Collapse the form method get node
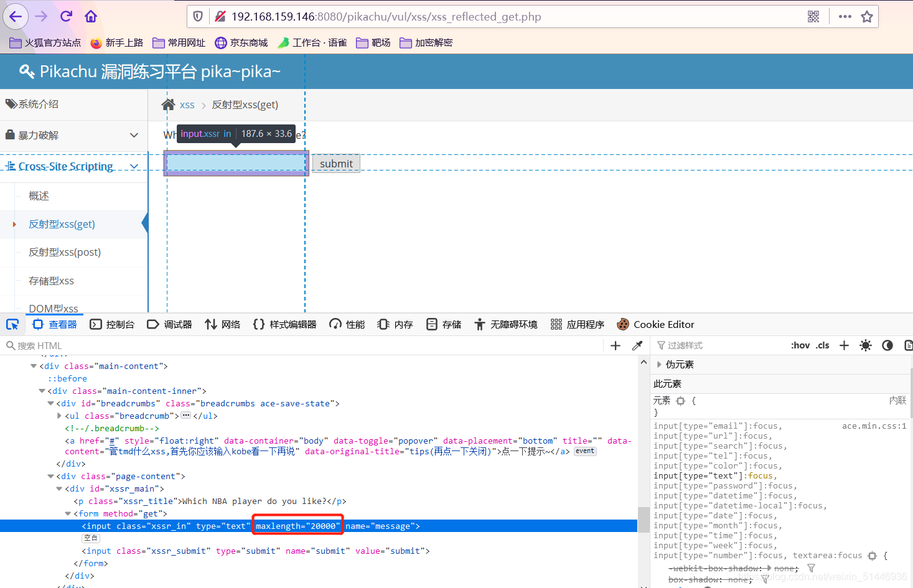Screen dimensions: 913x588 coord(68,513)
